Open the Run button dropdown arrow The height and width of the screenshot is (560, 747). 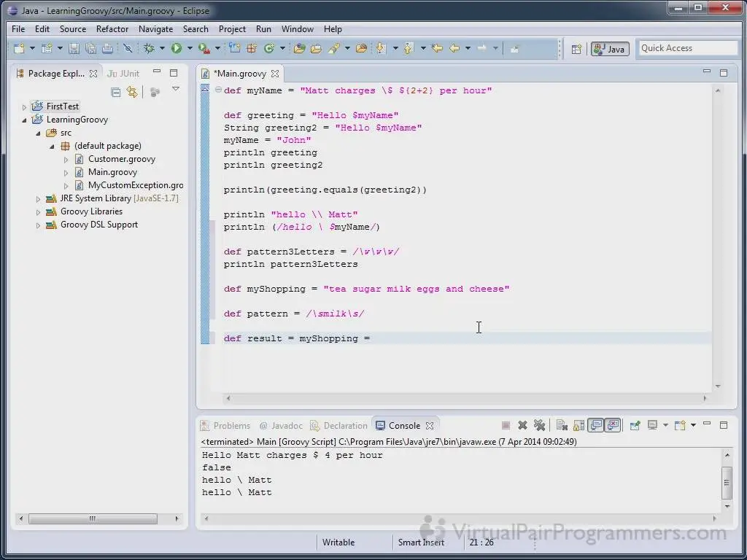click(190, 49)
